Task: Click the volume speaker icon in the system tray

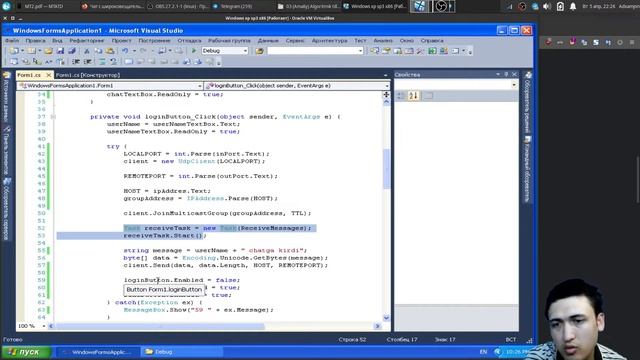Action: click(547, 6)
